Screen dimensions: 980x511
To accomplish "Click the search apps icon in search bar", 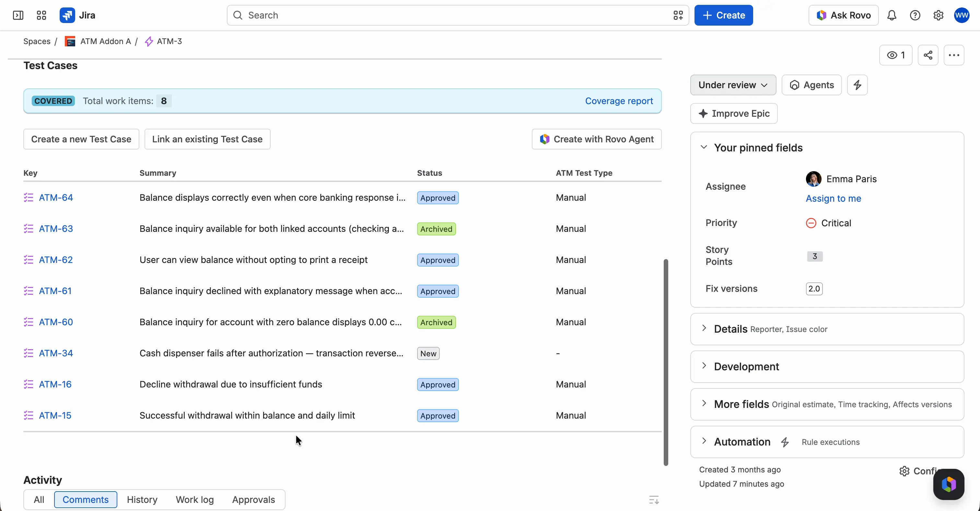I will [678, 15].
